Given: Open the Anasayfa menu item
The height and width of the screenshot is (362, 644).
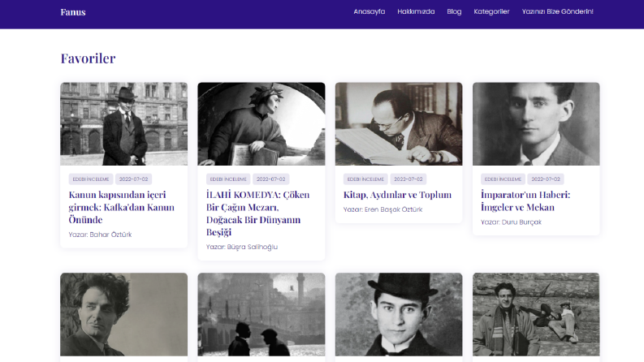Looking at the screenshot, I should (370, 11).
